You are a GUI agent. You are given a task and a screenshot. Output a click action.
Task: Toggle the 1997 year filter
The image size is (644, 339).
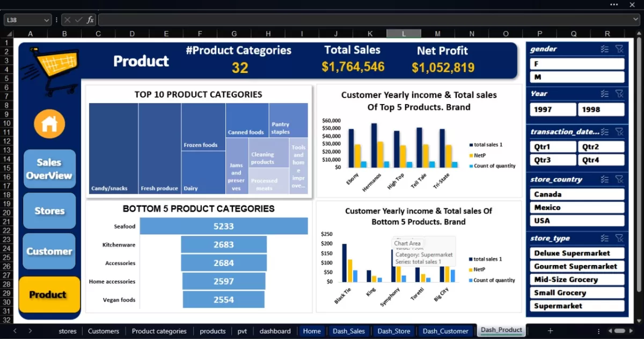tap(553, 109)
